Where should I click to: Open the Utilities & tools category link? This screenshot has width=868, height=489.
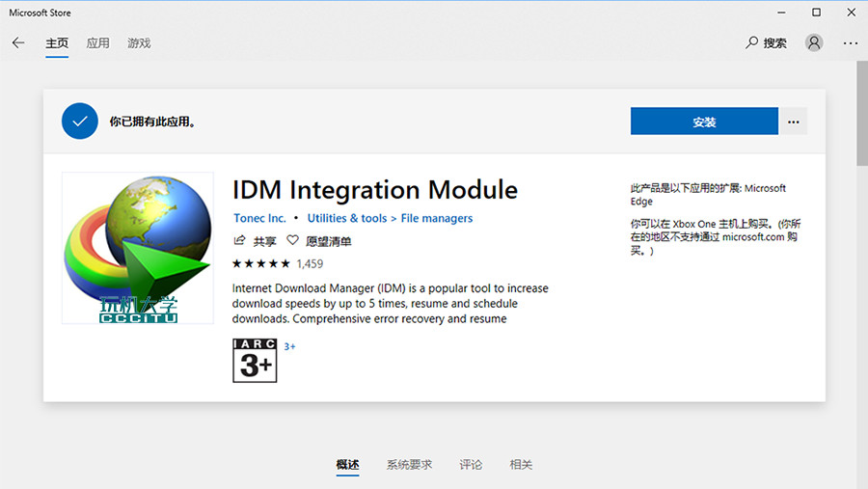click(347, 219)
